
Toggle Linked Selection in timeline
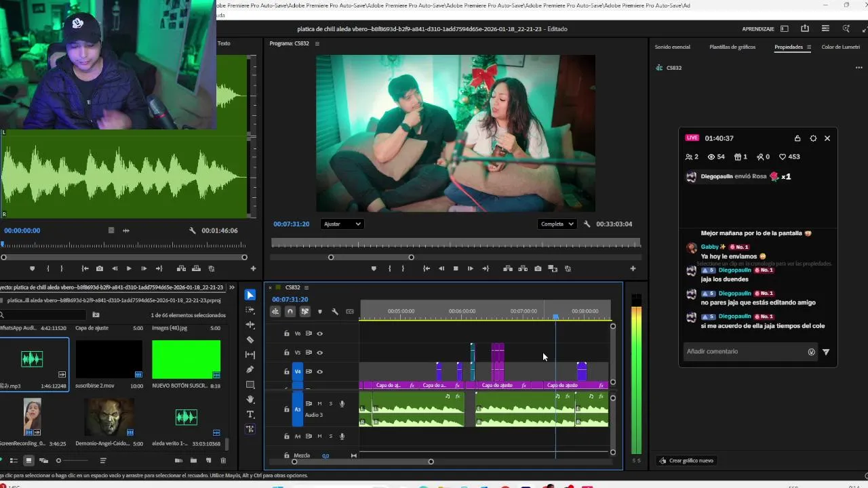coord(305,312)
